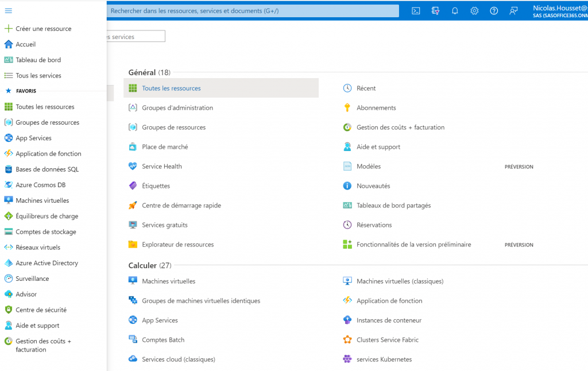Open App Services under Calculer

[x=160, y=320]
